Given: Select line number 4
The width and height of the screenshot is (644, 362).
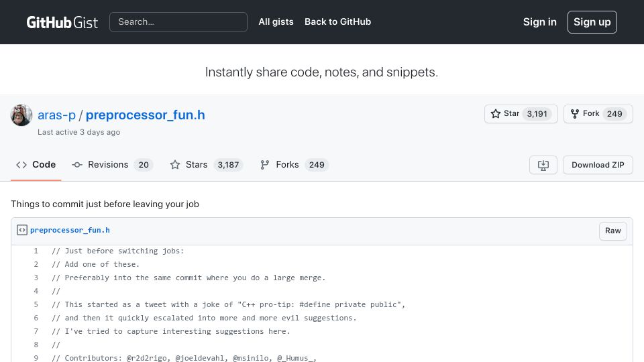Looking at the screenshot, I should click(x=36, y=291).
